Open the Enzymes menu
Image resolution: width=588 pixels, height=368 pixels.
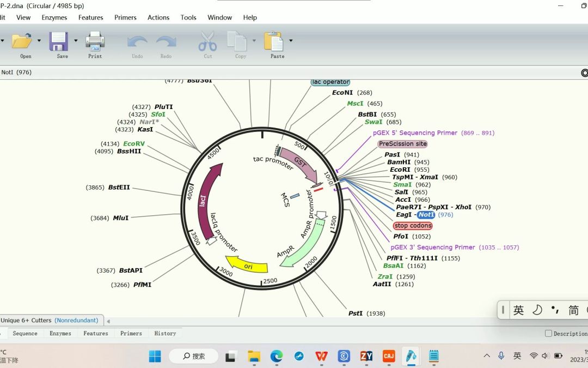click(54, 17)
